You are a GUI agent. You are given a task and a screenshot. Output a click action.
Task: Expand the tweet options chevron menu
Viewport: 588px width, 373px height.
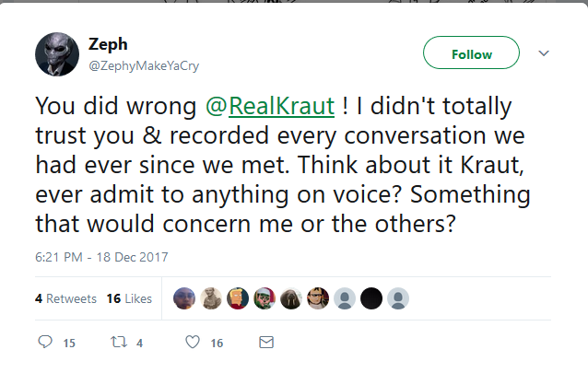coord(544,53)
